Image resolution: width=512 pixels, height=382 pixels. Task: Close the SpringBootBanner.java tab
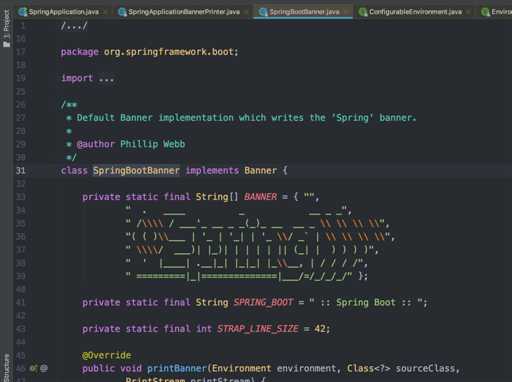pos(347,12)
